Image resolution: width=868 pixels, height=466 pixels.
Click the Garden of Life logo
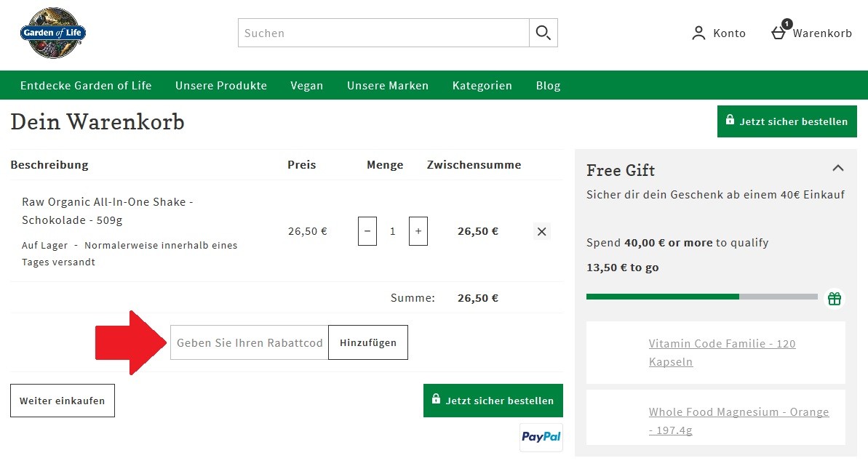(53, 33)
